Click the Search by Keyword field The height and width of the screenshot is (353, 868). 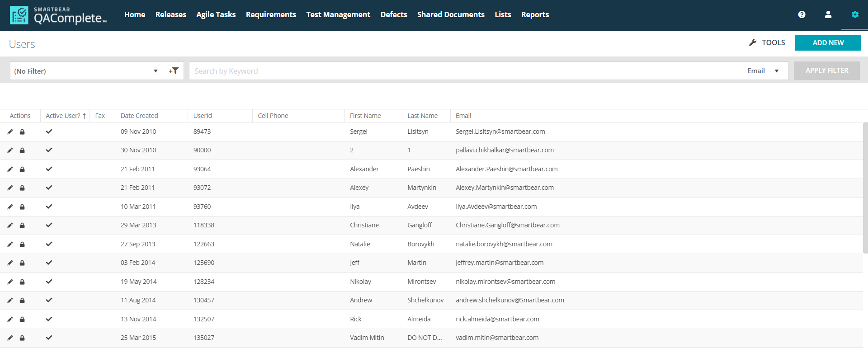click(x=466, y=71)
